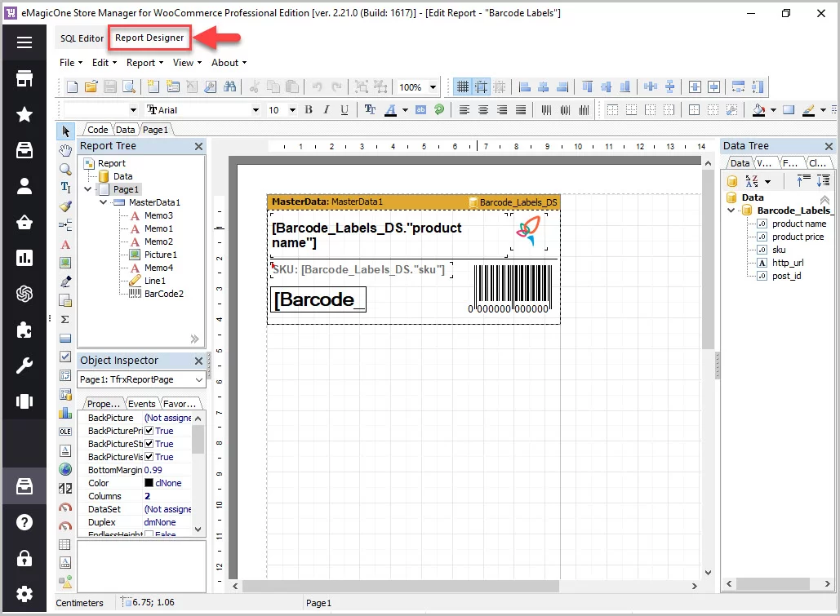Click the Find binoculars toolbar icon
The width and height of the screenshot is (840, 616).
point(229,86)
